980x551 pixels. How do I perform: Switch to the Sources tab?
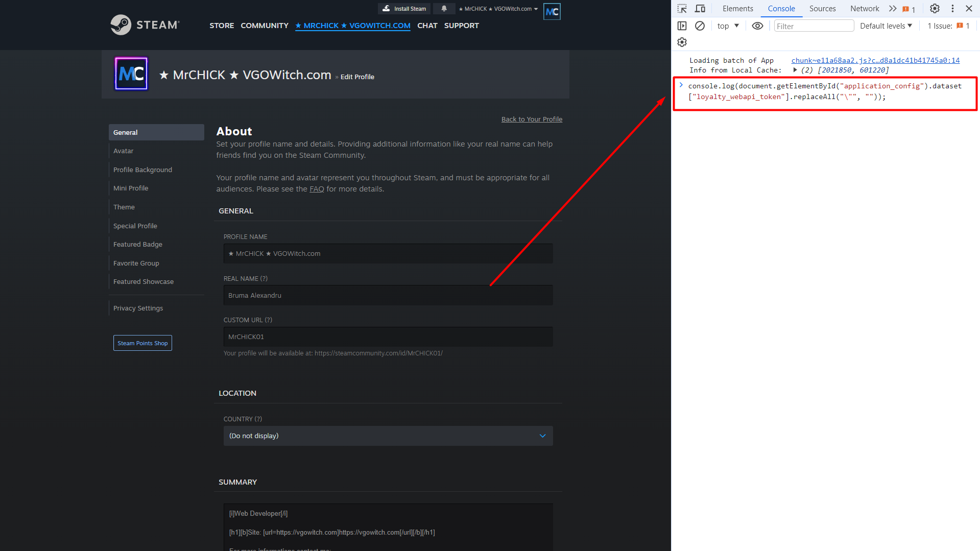822,9
